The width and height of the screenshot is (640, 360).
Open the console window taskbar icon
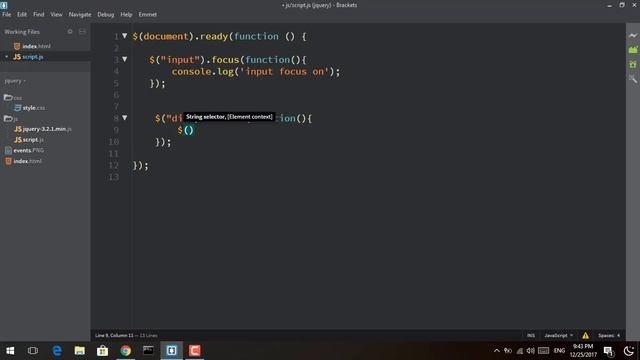(148, 351)
